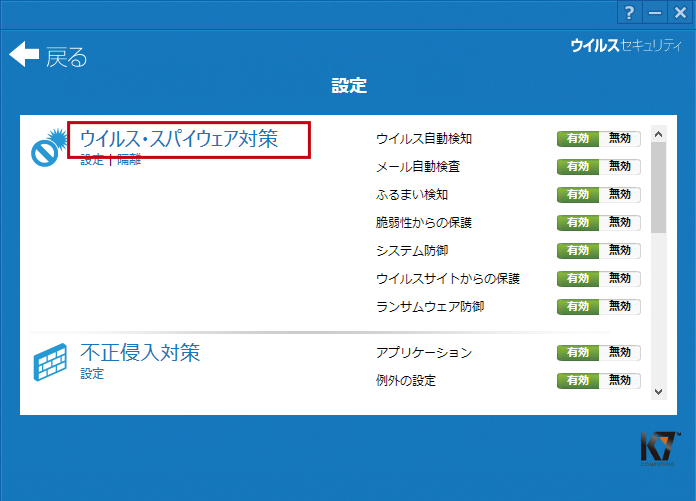The image size is (696, 501).
Task: Click the firewall brick wall icon
Action: (50, 362)
